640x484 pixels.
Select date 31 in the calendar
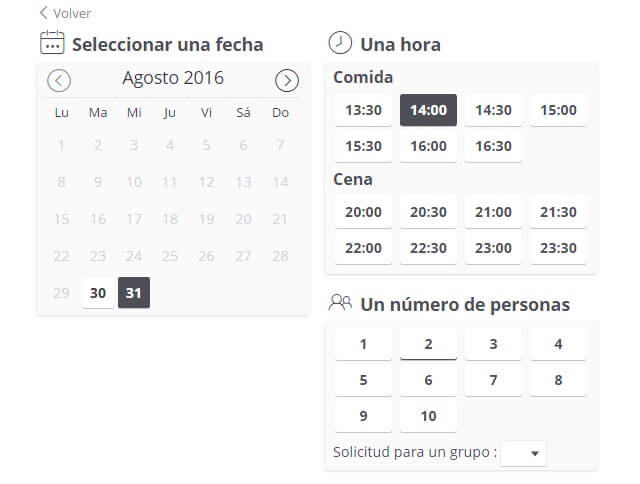click(134, 293)
